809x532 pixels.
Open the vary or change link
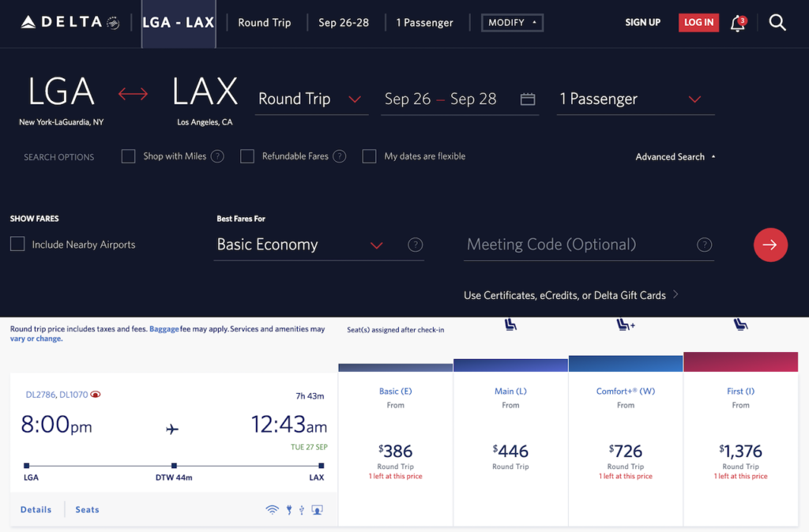(x=36, y=339)
